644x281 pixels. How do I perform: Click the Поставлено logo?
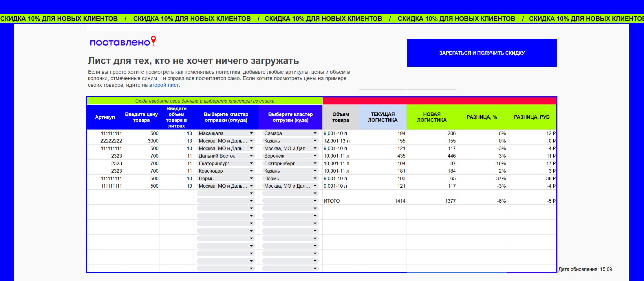click(123, 41)
